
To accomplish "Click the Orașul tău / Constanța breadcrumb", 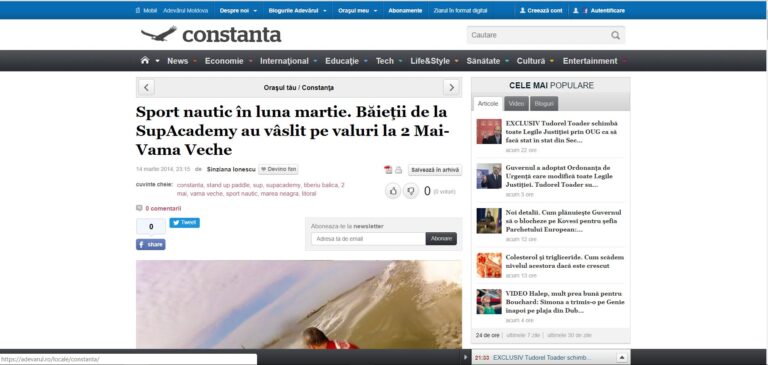I will coord(299,88).
